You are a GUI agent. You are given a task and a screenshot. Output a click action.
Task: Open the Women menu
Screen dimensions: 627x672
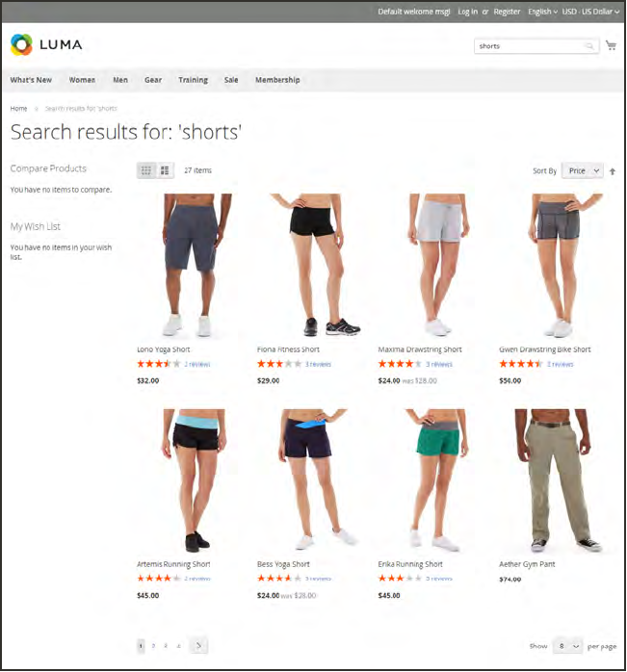[82, 80]
